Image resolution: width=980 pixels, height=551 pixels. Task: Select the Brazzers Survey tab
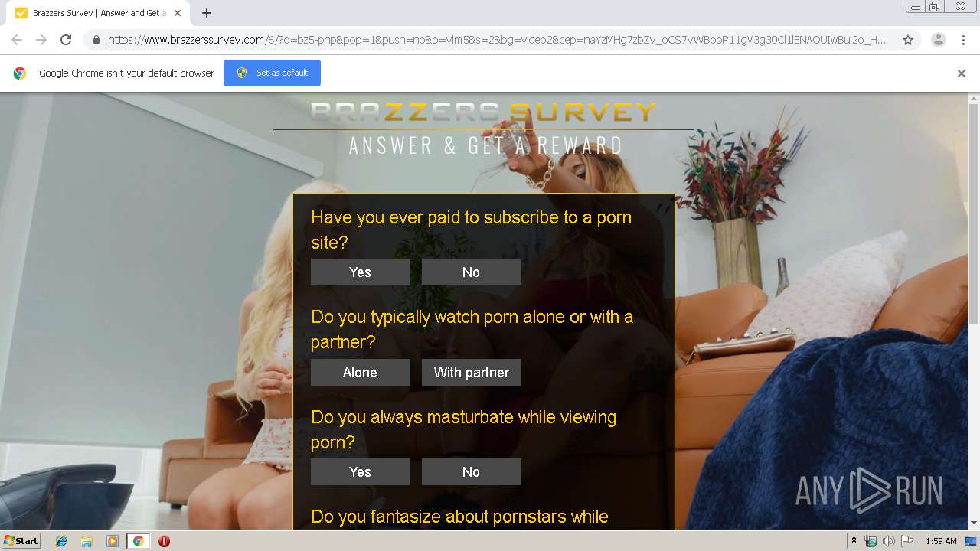pos(98,13)
